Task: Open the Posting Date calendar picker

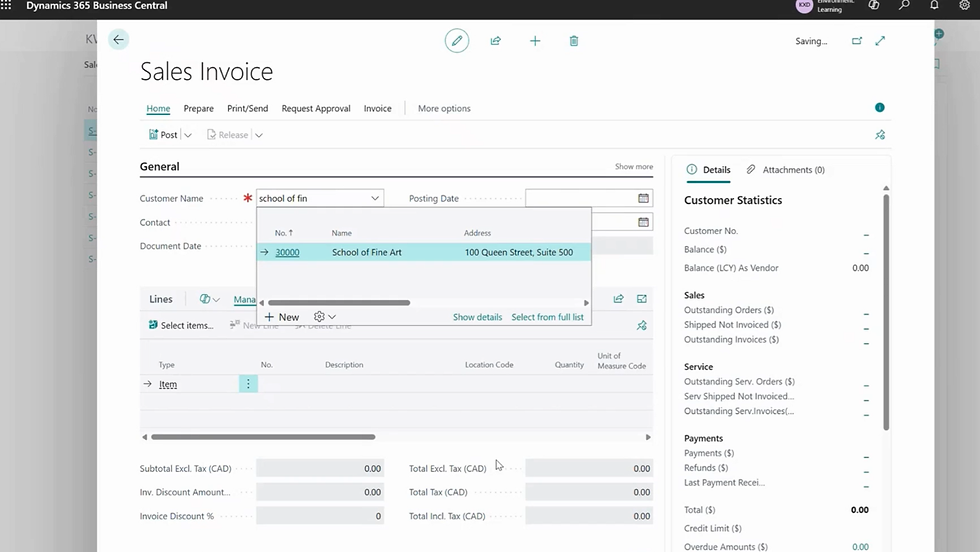Action: pos(643,198)
